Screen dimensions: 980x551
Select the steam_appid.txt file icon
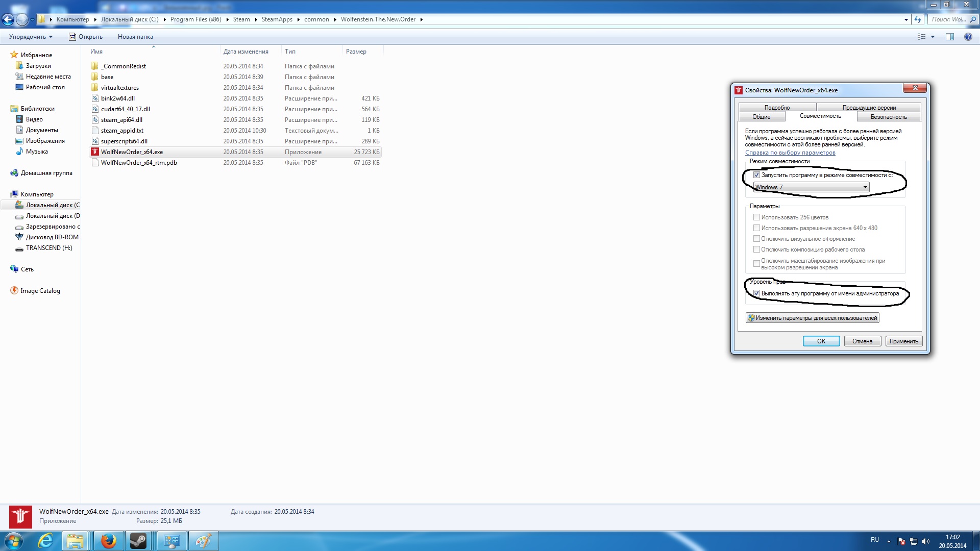[x=95, y=131]
